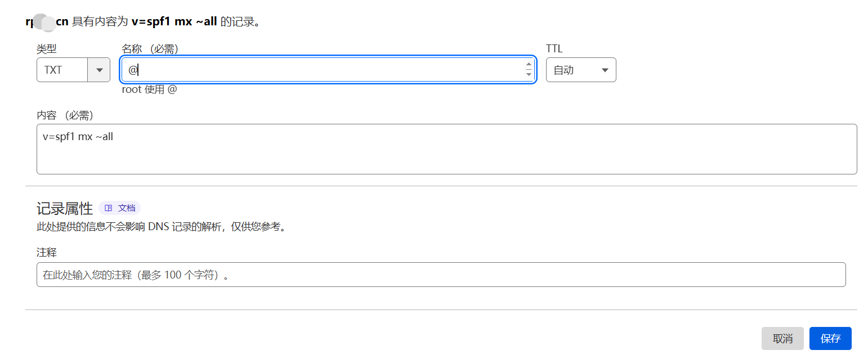The width and height of the screenshot is (868, 359).
Task: Click the 类型 field label
Action: pos(47,49)
